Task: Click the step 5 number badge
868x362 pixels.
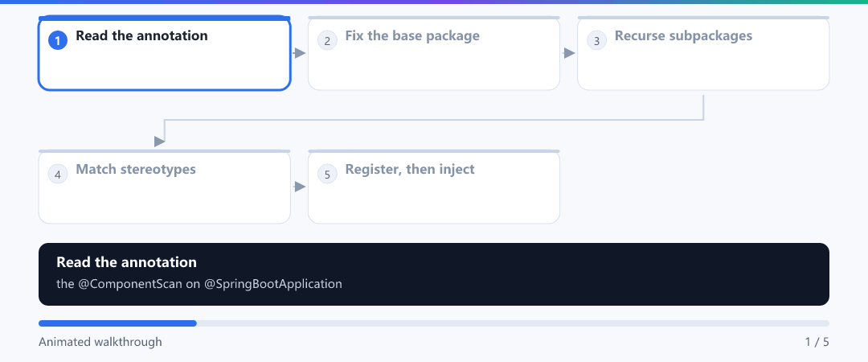Action: pyautogui.click(x=327, y=174)
